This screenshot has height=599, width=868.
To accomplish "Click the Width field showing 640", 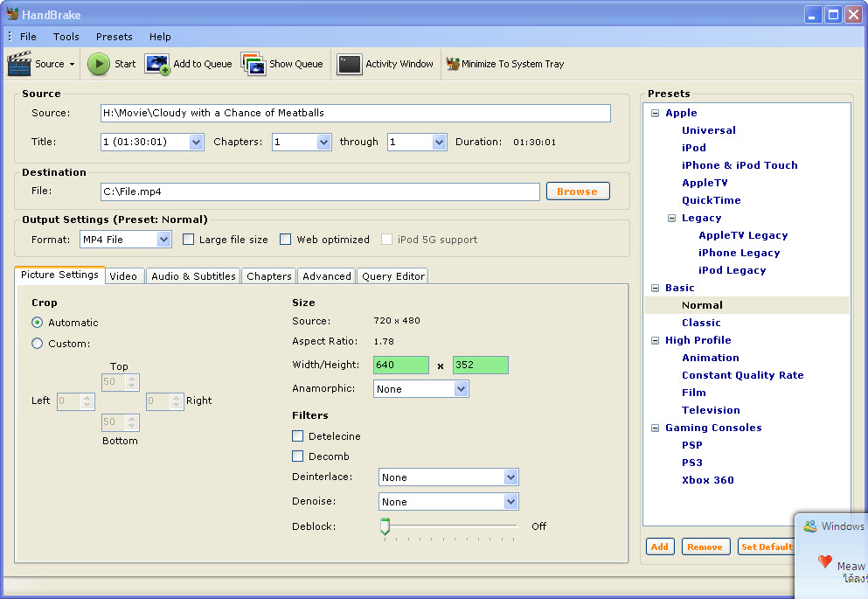I will click(x=401, y=365).
